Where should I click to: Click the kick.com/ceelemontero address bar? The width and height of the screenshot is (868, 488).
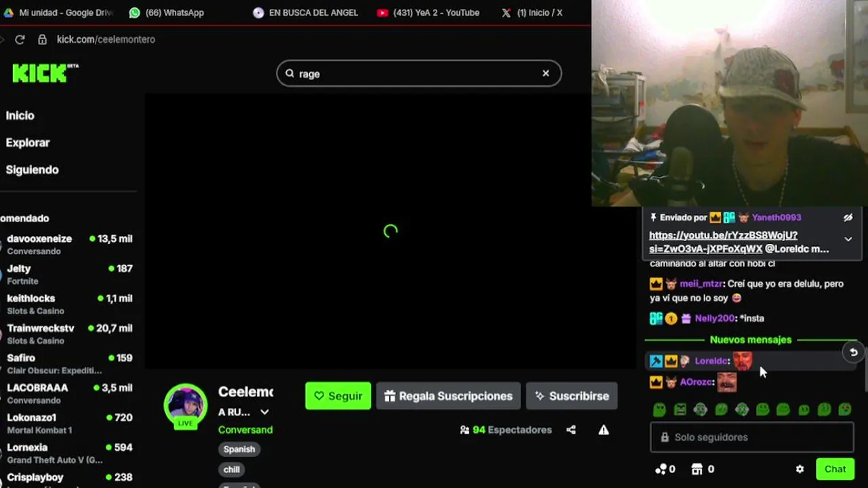pos(106,39)
